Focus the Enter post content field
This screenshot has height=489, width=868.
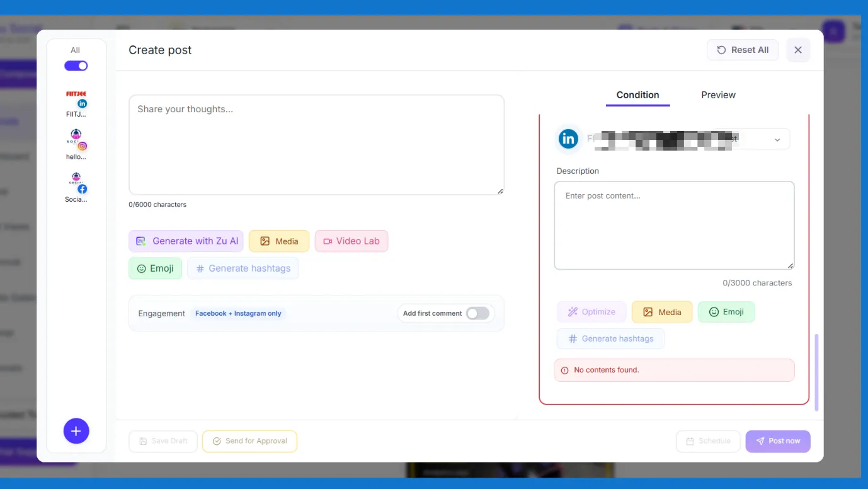click(674, 226)
